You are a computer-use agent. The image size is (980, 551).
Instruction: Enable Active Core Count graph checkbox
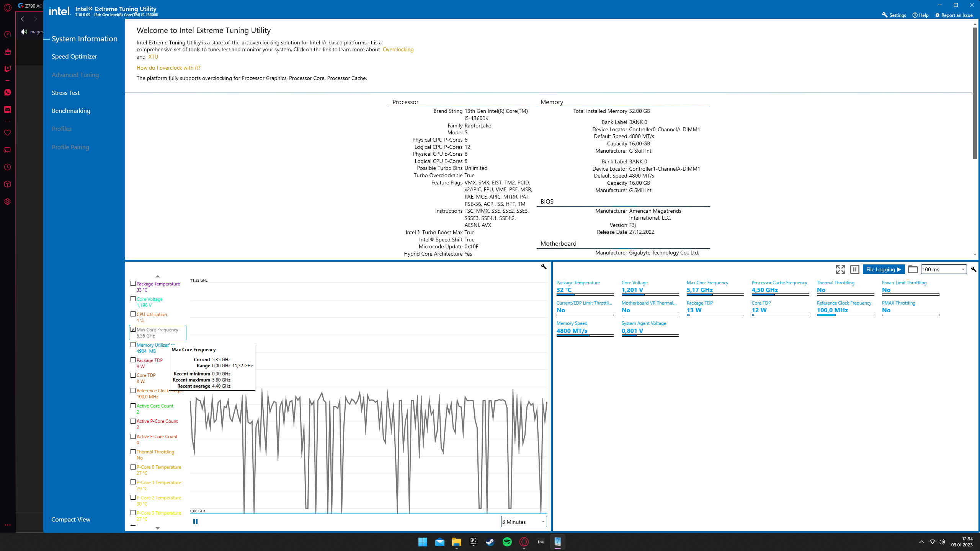(133, 406)
